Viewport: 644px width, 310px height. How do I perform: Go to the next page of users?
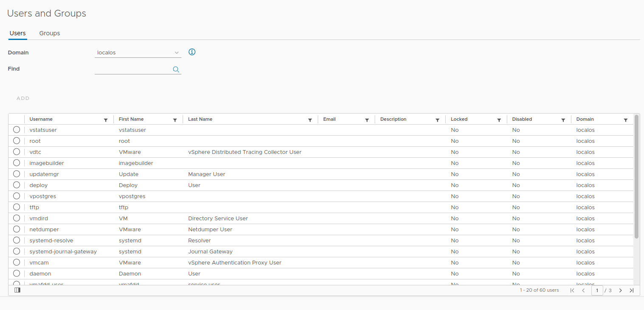tap(620, 290)
